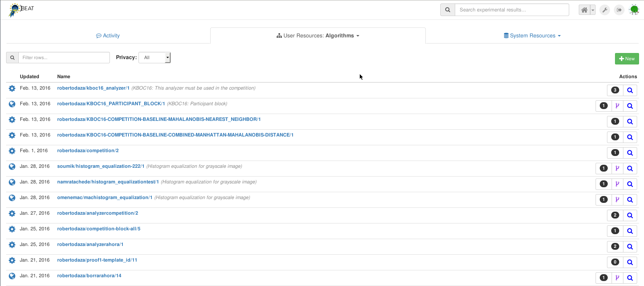Viewport: 644px width, 286px height.
Task: Click the BEAT logo
Action: 22,9
